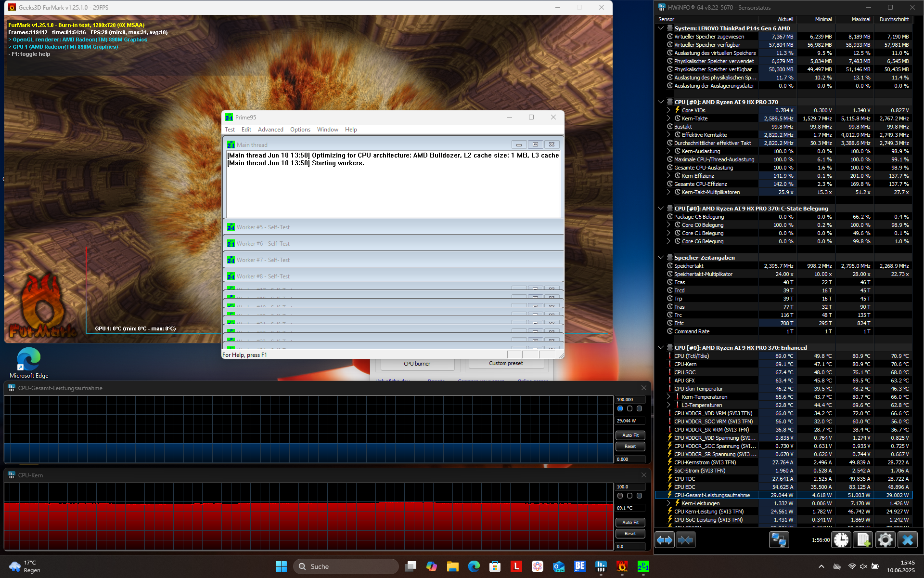The image size is (924, 578).
Task: Click HWiNFO blue X close-sensors icon
Action: [908, 540]
